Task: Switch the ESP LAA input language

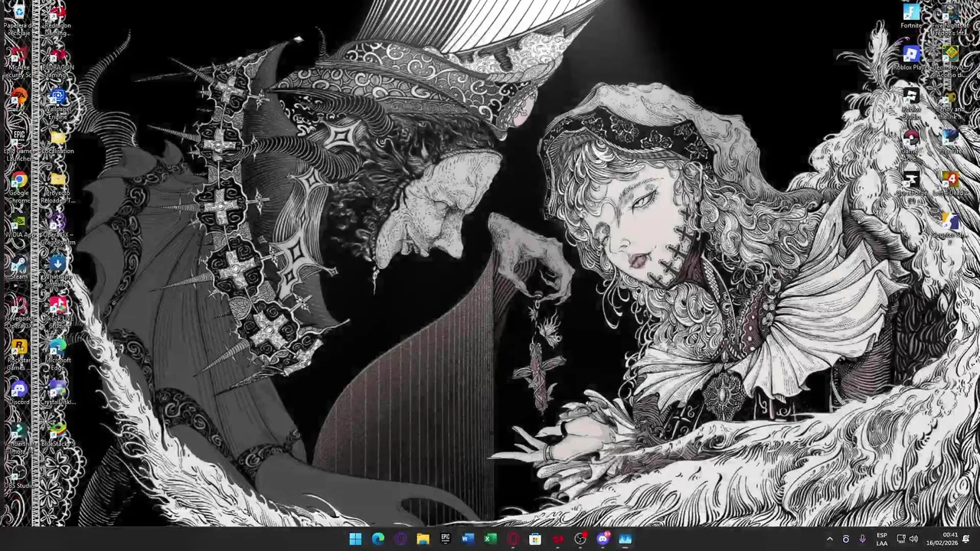Action: click(x=882, y=540)
